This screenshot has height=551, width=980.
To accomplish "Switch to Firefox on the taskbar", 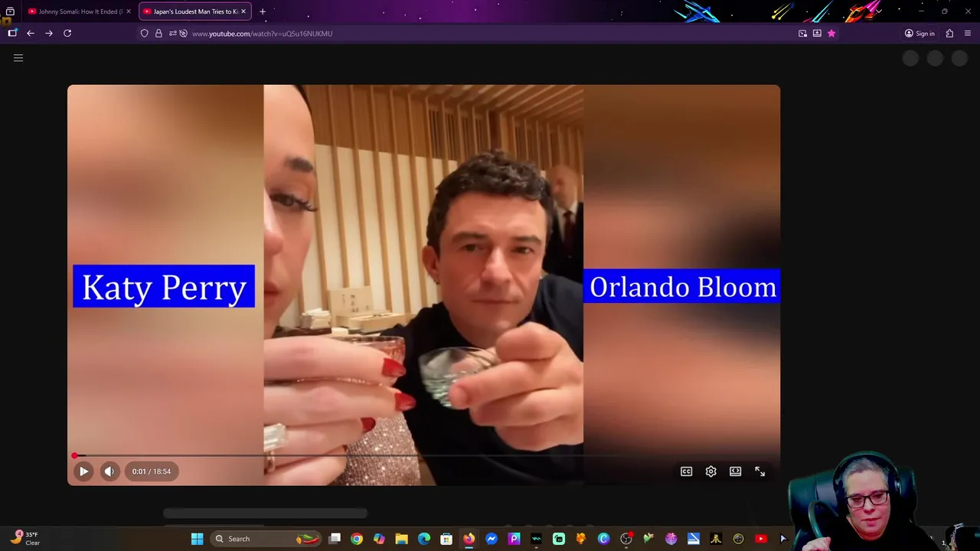I will (469, 539).
